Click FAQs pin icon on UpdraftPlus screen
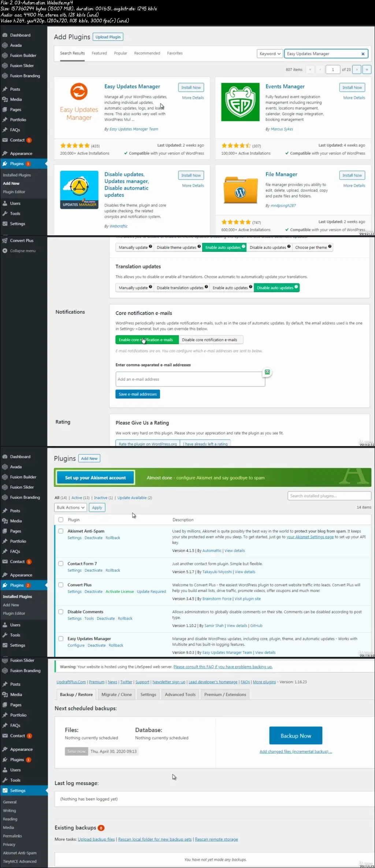 click(x=5, y=725)
